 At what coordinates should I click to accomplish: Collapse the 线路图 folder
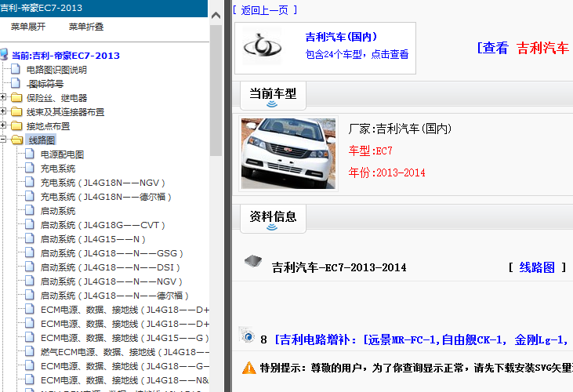tap(3, 140)
